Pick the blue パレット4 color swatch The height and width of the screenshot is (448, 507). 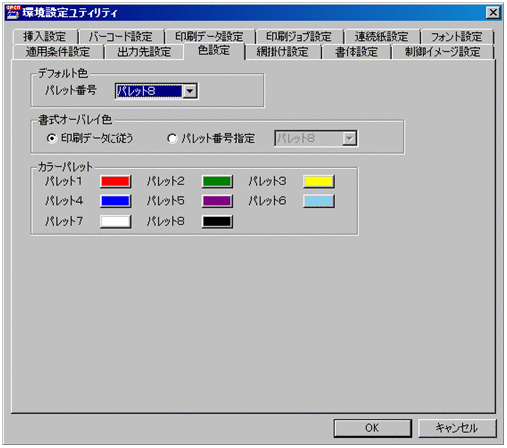115,201
